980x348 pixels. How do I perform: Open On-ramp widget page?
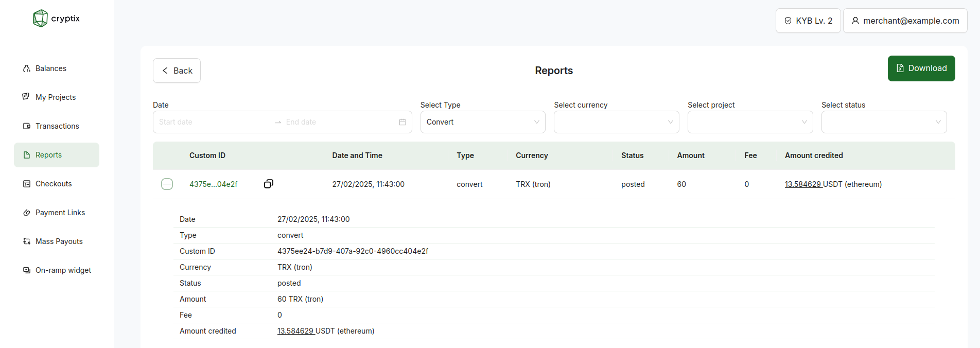(x=57, y=270)
